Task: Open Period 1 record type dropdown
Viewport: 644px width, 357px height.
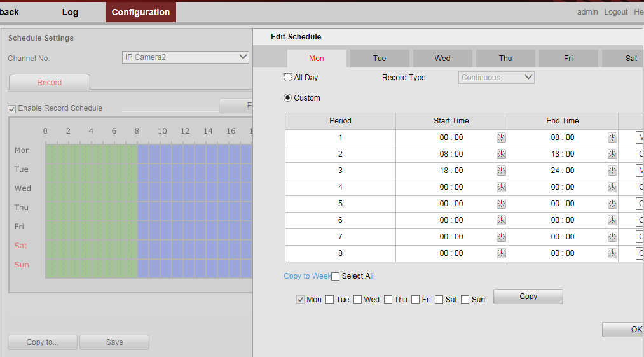Action: tap(639, 137)
